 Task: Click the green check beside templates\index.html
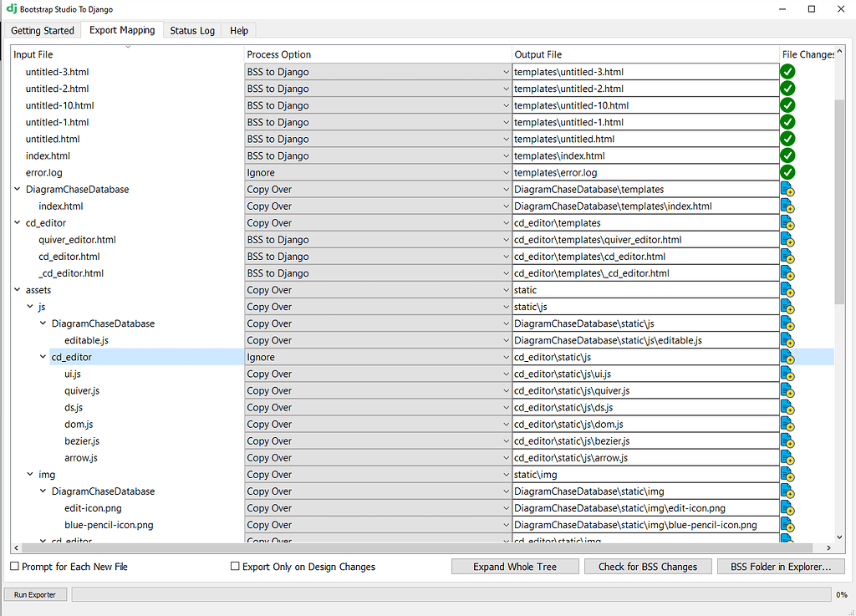tap(787, 155)
